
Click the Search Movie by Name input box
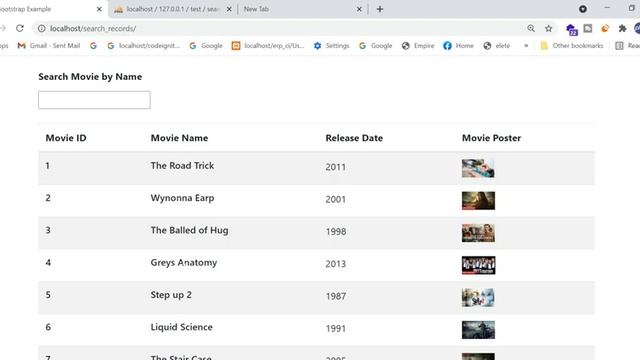(94, 100)
